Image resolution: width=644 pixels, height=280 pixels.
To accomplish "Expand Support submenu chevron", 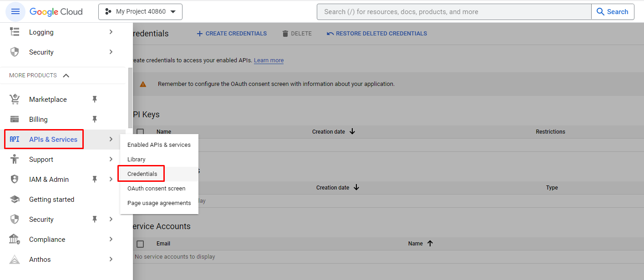I will click(111, 159).
